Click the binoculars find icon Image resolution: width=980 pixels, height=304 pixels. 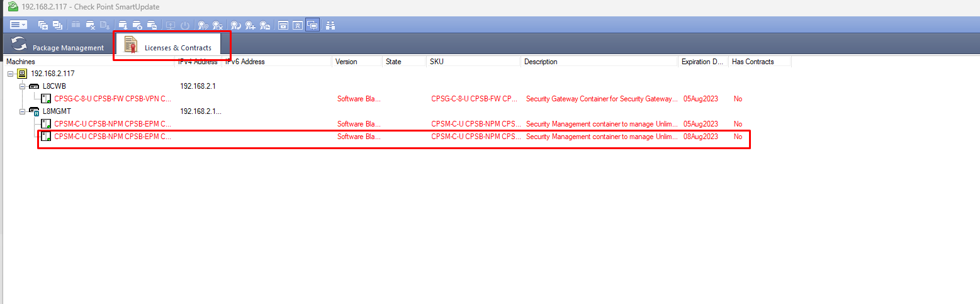coord(330,25)
